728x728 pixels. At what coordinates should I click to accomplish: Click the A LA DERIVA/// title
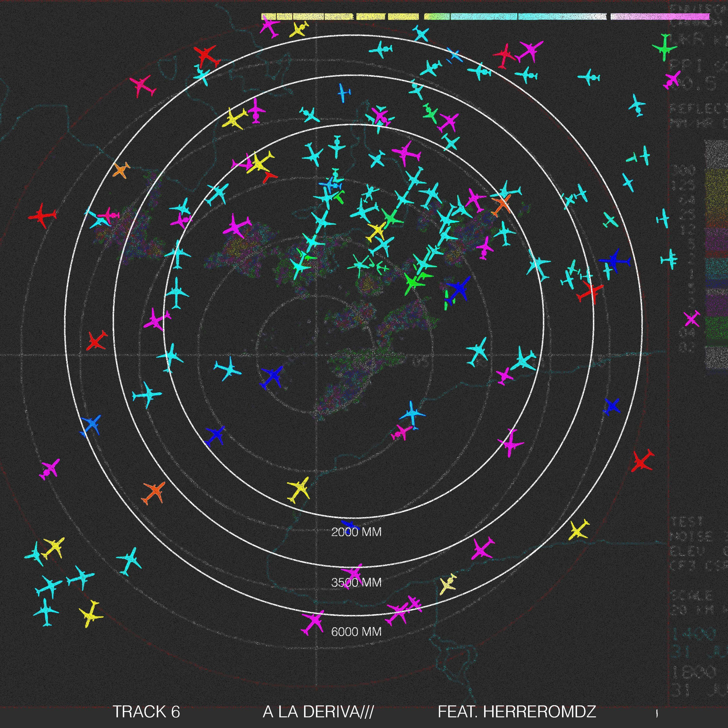[x=318, y=711]
